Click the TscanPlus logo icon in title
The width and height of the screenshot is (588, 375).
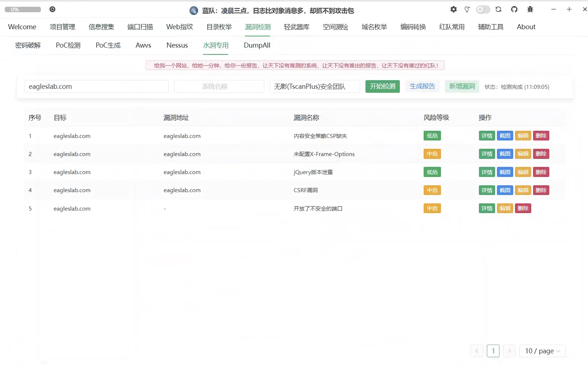click(x=194, y=11)
